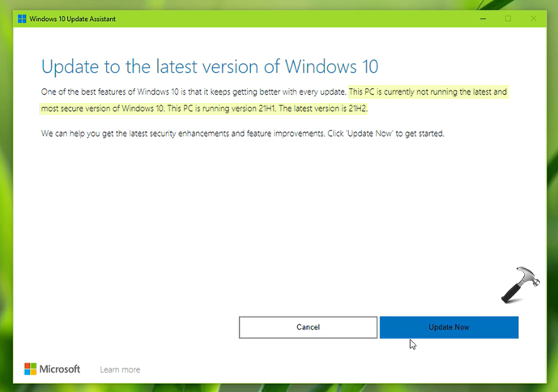Click the 'We can help you get' paragraph
Image resolution: width=558 pixels, height=392 pixels.
[x=243, y=134]
